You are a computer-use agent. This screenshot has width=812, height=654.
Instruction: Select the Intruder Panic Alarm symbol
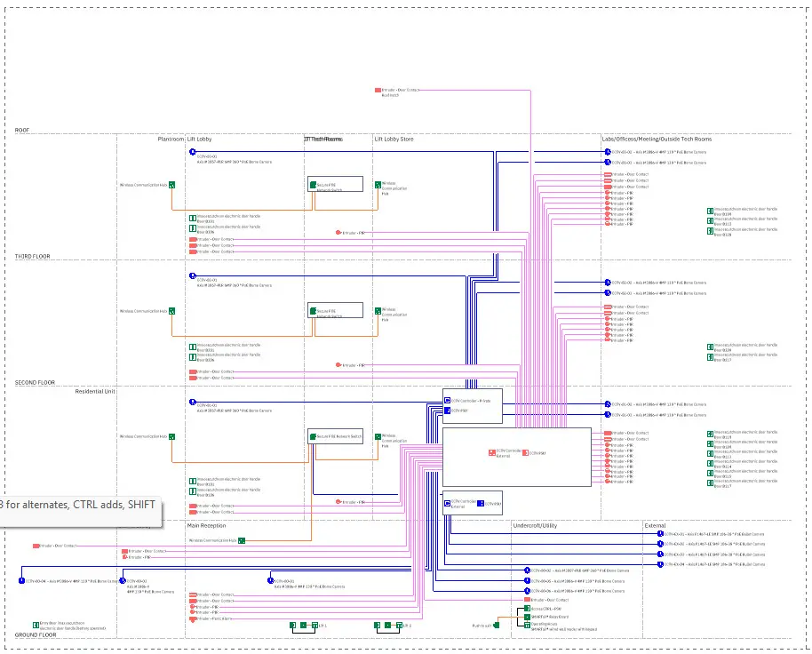click(x=193, y=619)
